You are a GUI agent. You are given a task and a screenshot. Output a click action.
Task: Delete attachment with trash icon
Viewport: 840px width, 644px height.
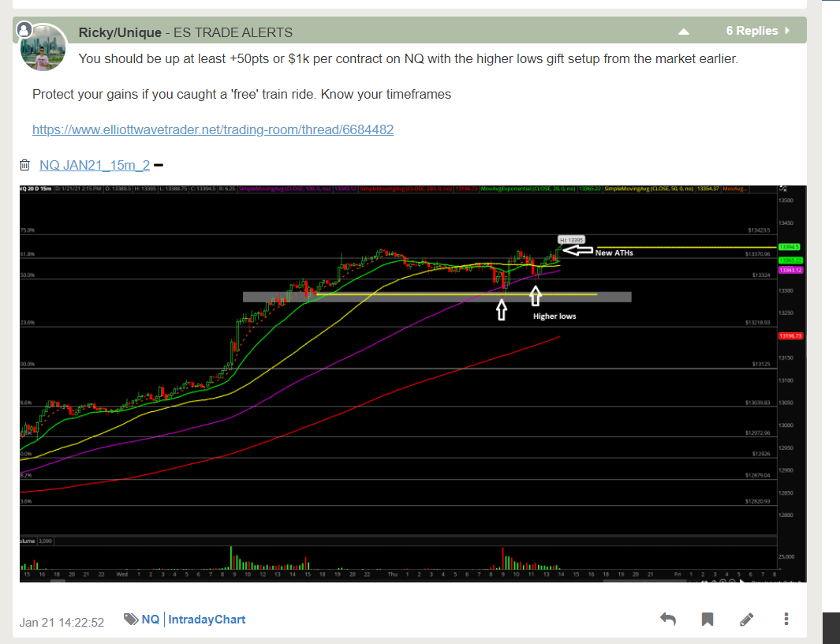pos(24,165)
